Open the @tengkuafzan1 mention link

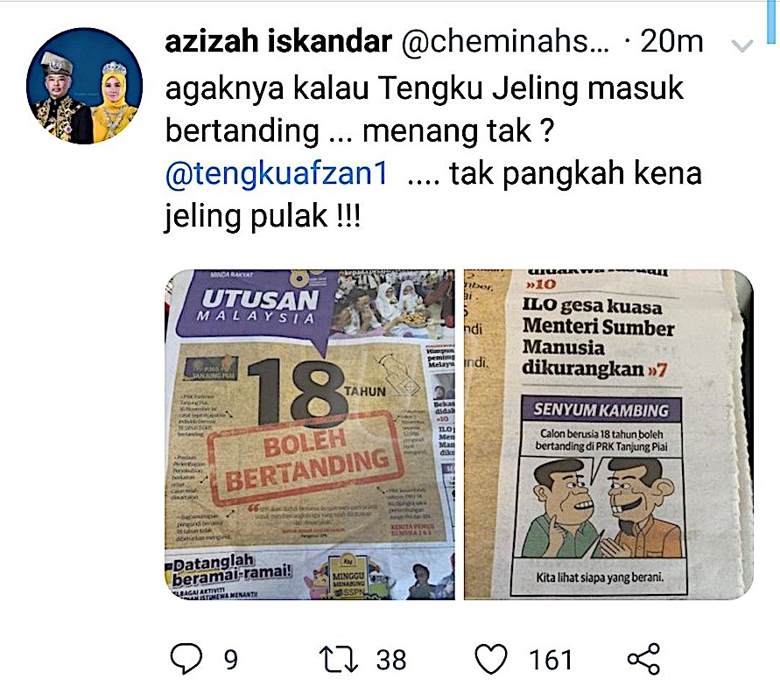tap(277, 173)
